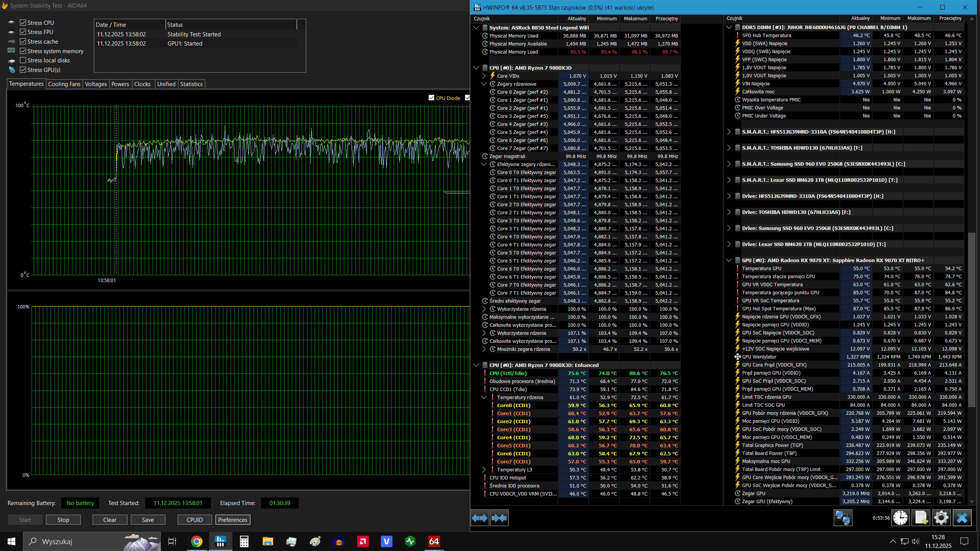Start logging with sheet plus icon
Viewport: 980px width, 551px height.
921,518
